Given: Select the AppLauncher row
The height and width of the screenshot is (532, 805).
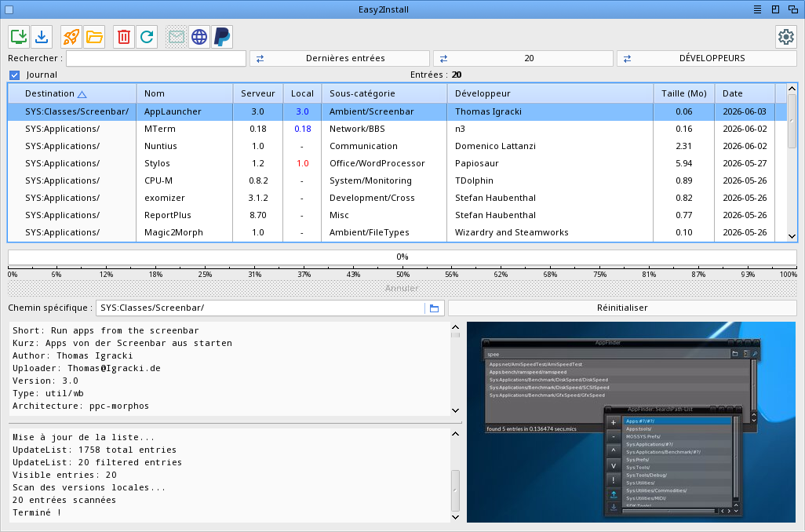Looking at the screenshot, I should click(397, 111).
